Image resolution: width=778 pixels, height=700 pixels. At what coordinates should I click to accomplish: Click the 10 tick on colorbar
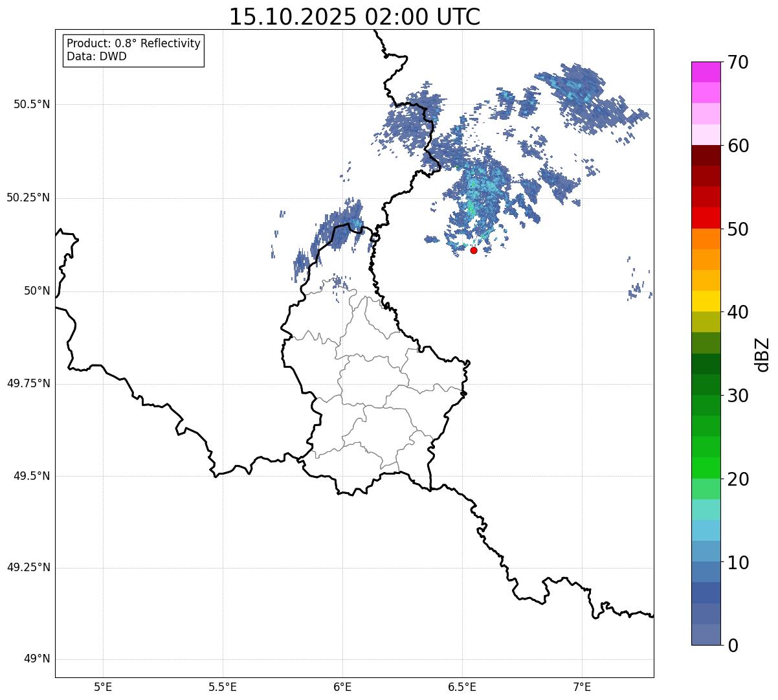[x=738, y=562]
